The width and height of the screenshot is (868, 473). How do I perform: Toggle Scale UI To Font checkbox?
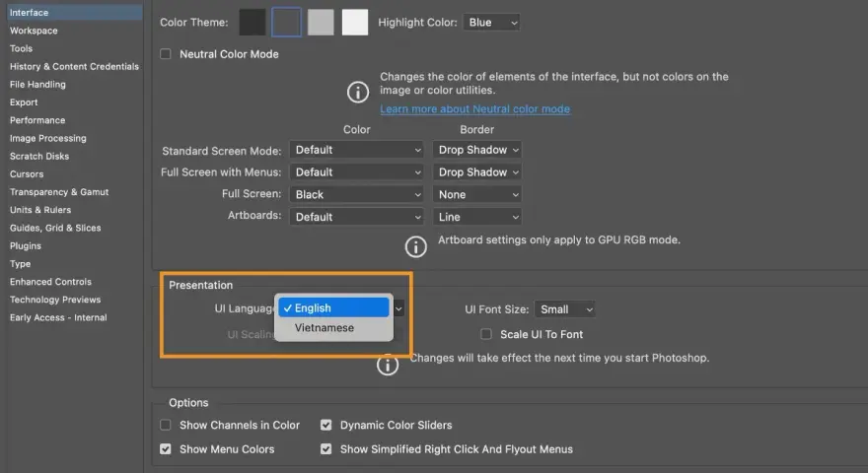[x=486, y=334]
